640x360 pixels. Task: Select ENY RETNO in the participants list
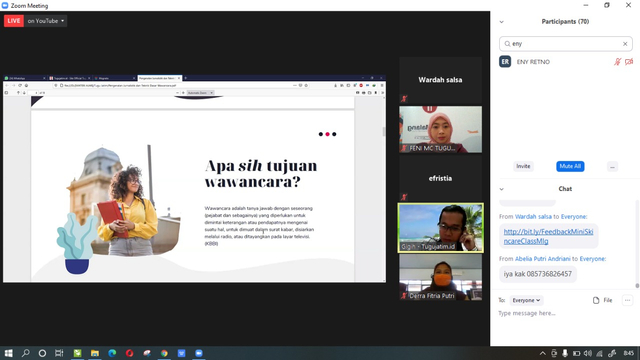pos(565,62)
